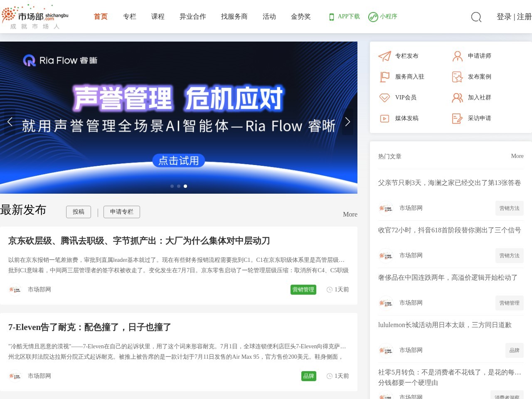The image size is (532, 399).
Task: Open More link beside 热门文章
Action: point(517,156)
